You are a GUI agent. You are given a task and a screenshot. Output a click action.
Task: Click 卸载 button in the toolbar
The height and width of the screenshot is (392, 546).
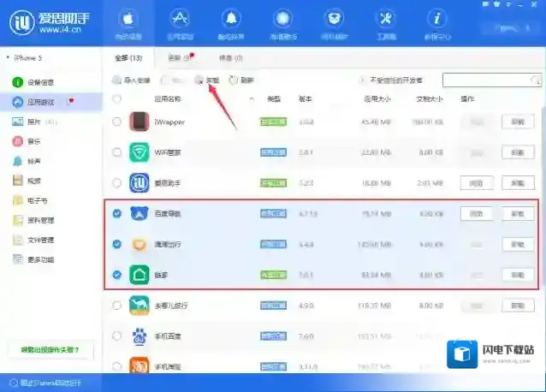click(207, 80)
